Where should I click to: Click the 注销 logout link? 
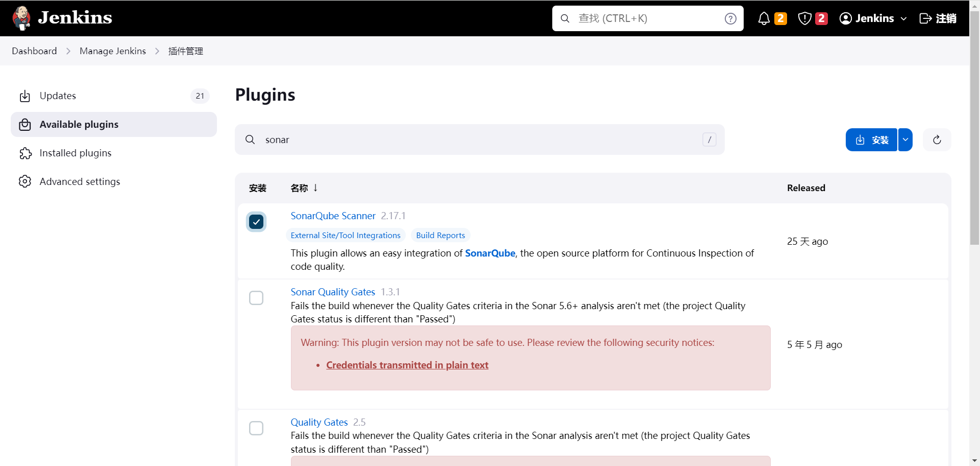tap(946, 18)
